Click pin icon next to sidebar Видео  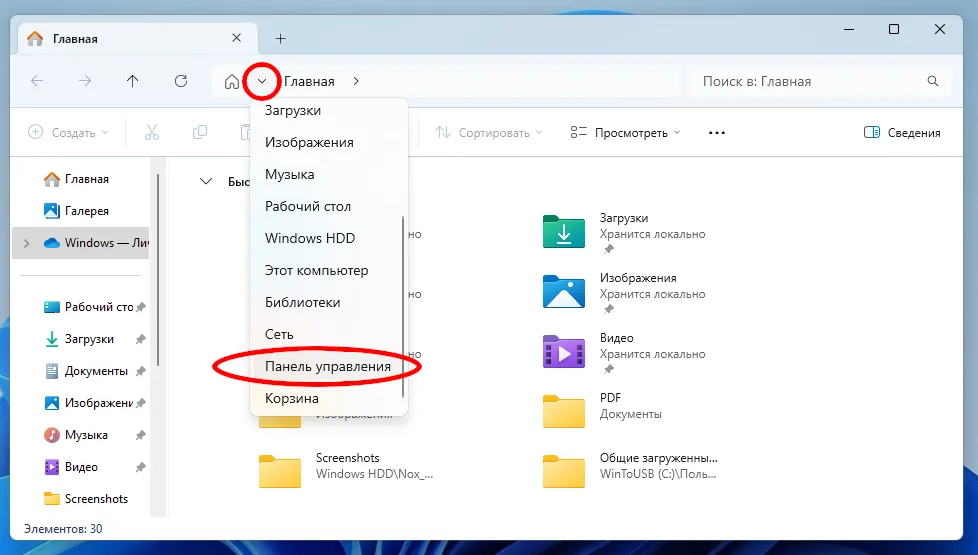tap(140, 467)
